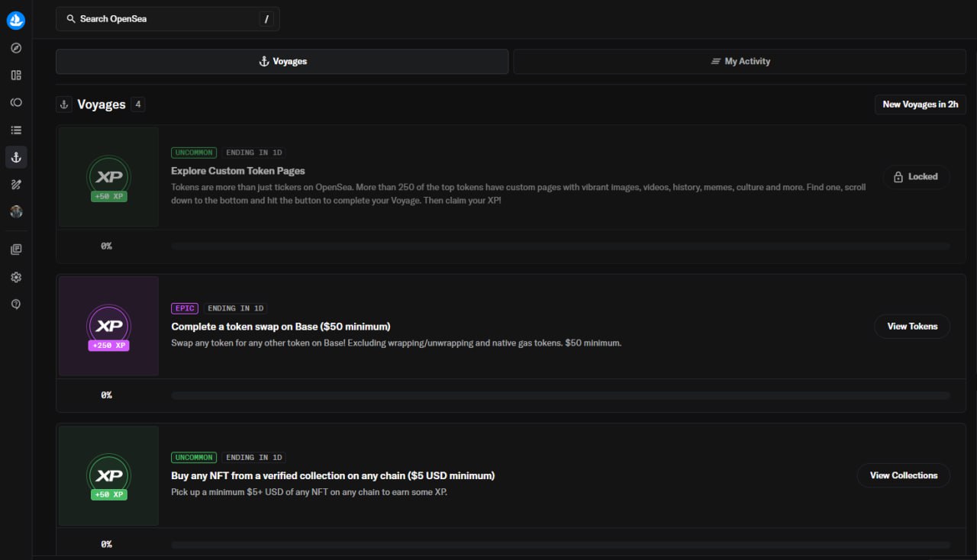Open the Discover compass icon in sidebar
The height and width of the screenshot is (560, 977).
16,48
